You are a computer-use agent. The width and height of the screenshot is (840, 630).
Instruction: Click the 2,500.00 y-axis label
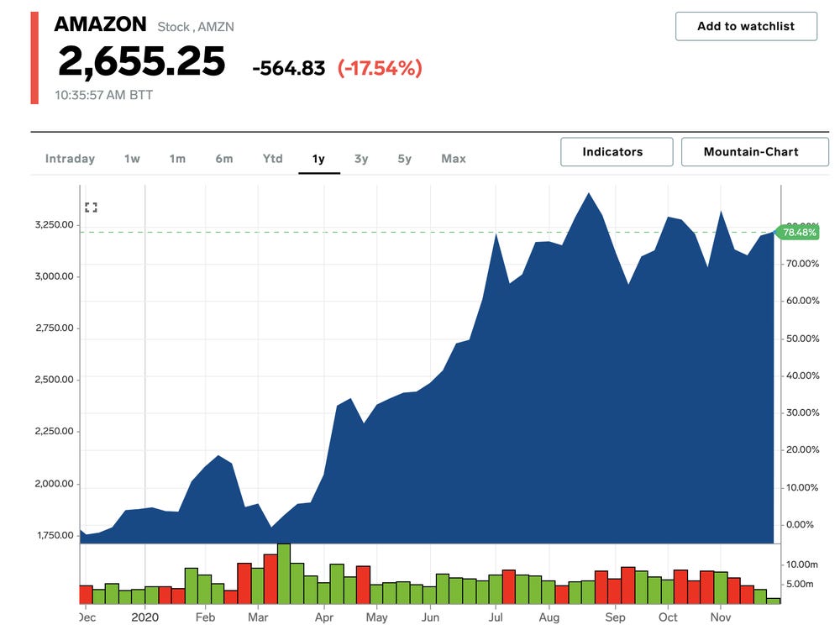(54, 380)
